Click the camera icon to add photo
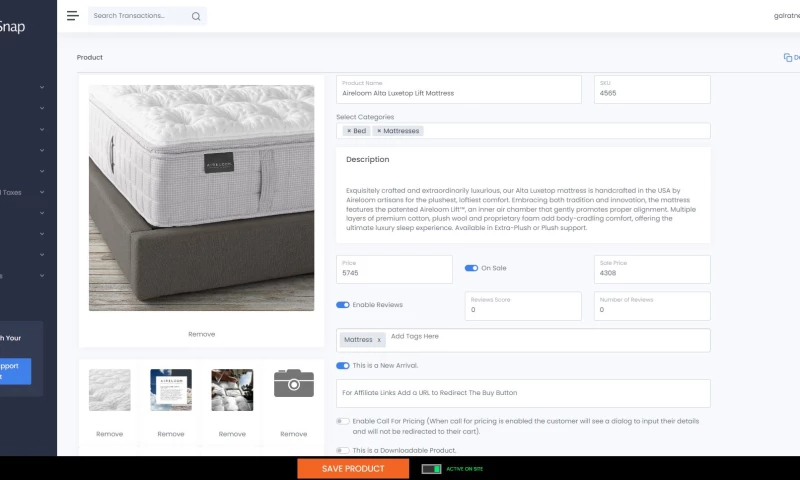800x480 pixels. pyautogui.click(x=293, y=382)
